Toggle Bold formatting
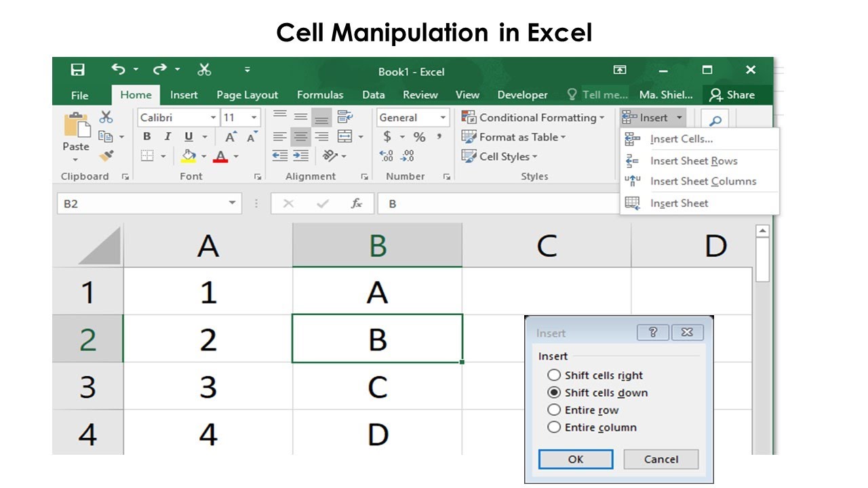 (x=147, y=137)
